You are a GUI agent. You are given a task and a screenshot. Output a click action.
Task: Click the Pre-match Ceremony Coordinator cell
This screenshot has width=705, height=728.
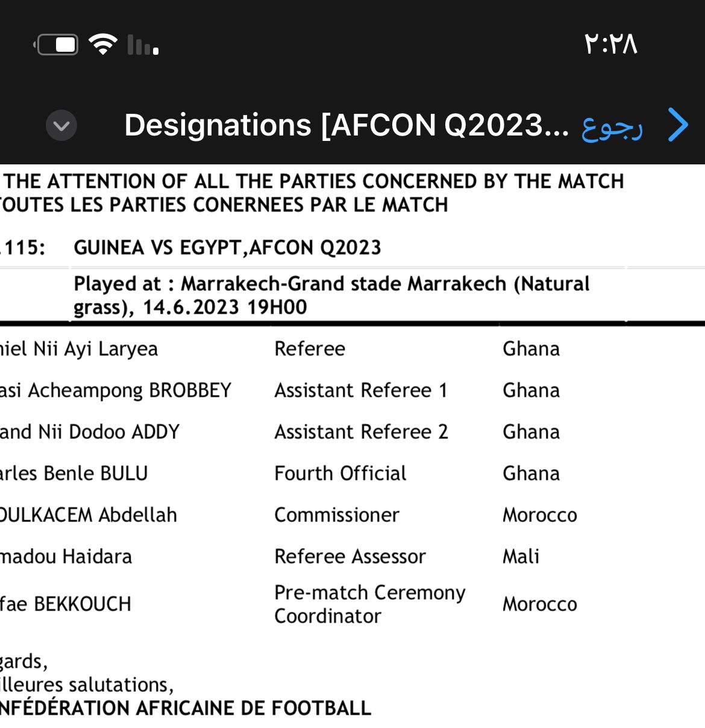click(x=370, y=604)
